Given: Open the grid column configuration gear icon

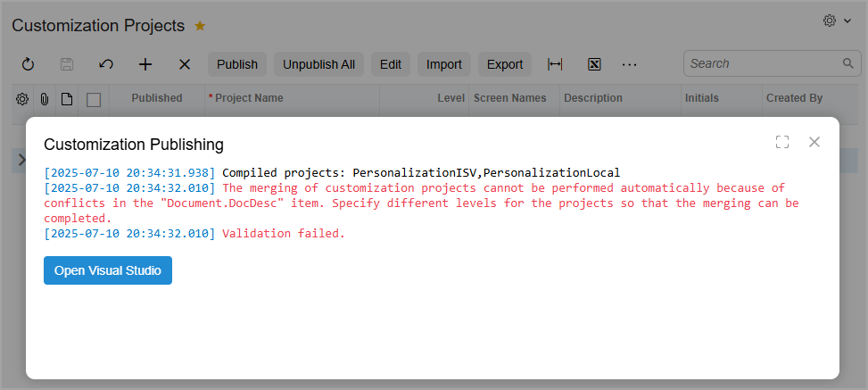Looking at the screenshot, I should tap(22, 99).
